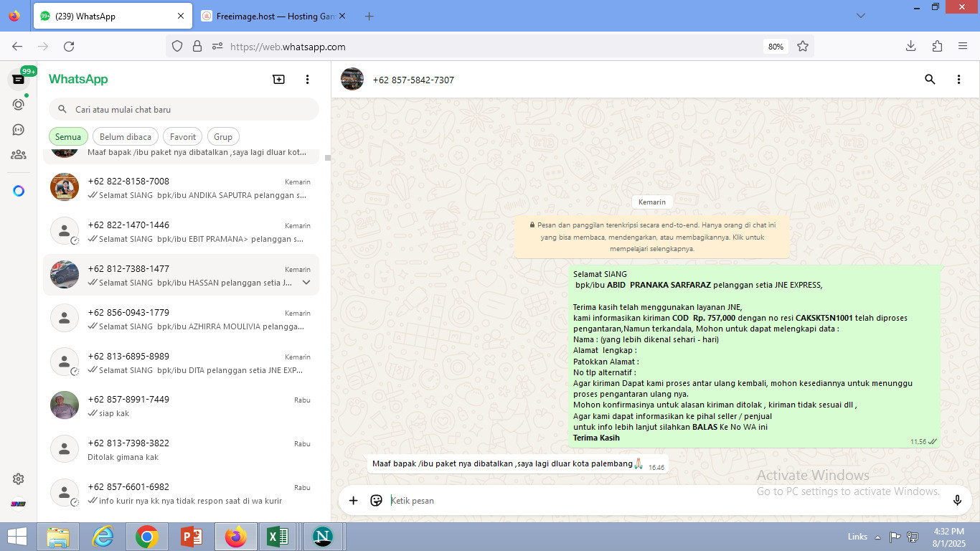Viewport: 980px width, 551px height.
Task: Open WhatsApp Settings gear icon
Action: [x=19, y=479]
